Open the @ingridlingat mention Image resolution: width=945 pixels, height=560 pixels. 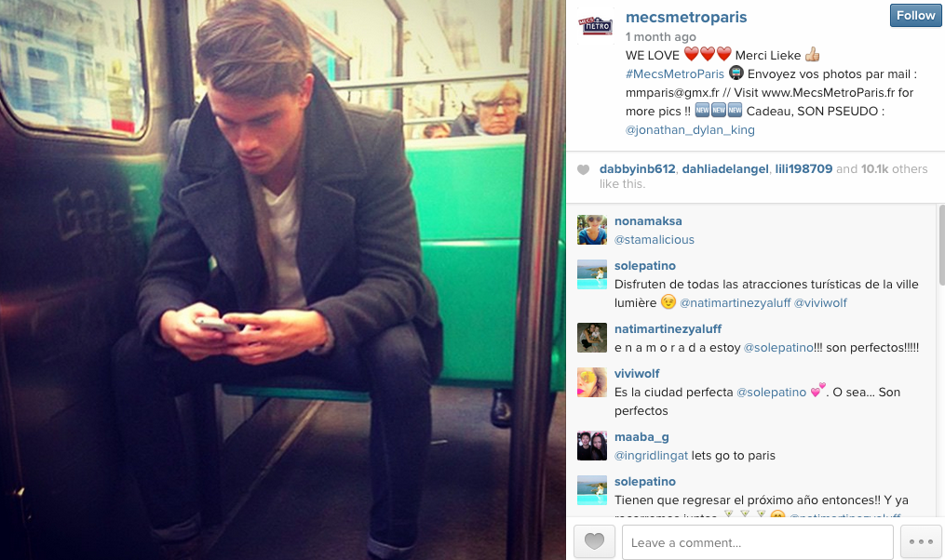click(651, 456)
